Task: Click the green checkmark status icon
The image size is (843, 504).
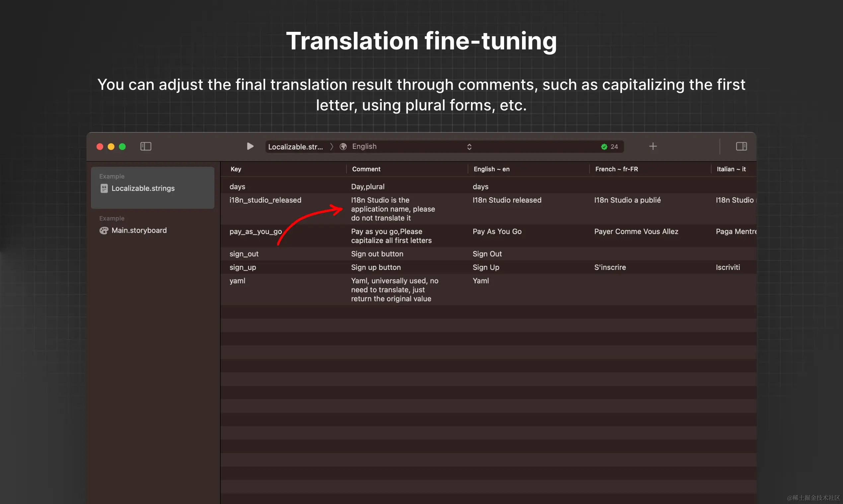Action: (604, 147)
